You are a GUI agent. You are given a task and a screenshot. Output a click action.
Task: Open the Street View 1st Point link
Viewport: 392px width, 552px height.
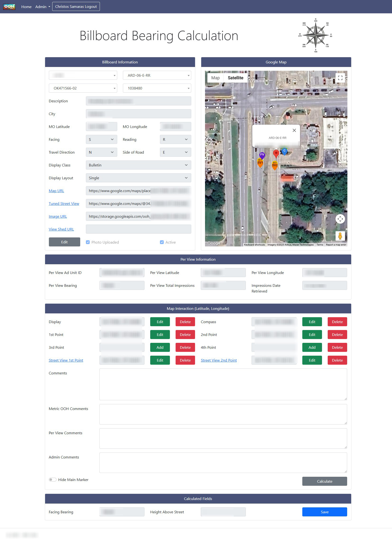click(x=66, y=360)
